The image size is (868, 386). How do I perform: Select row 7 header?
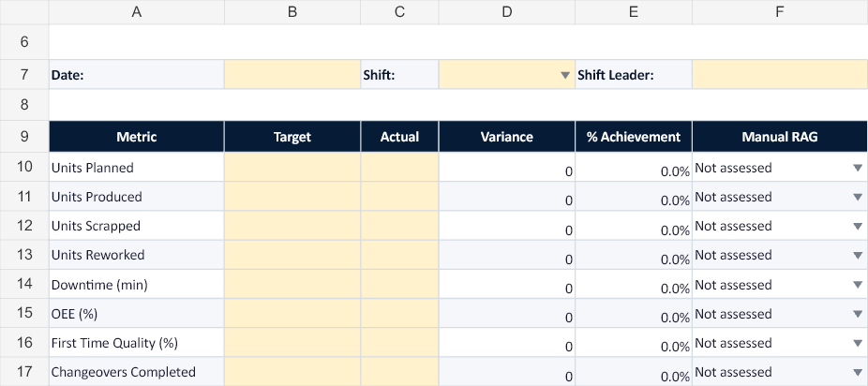(x=24, y=75)
